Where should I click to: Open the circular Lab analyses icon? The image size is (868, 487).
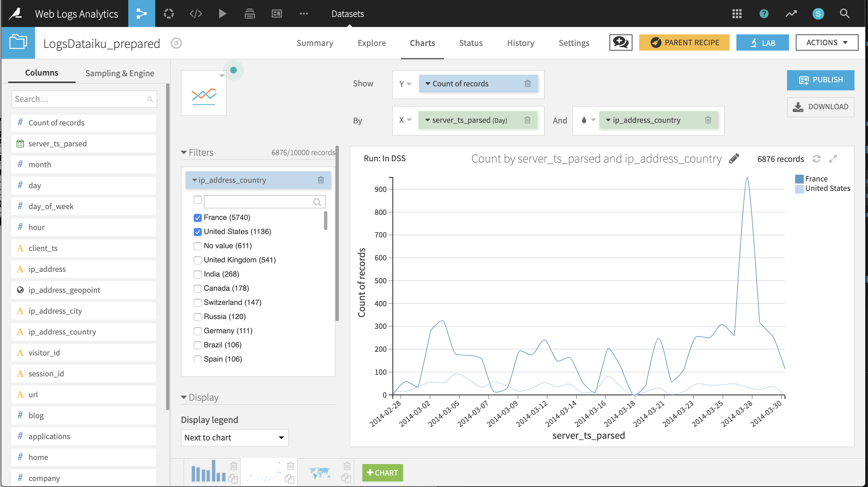pos(169,13)
